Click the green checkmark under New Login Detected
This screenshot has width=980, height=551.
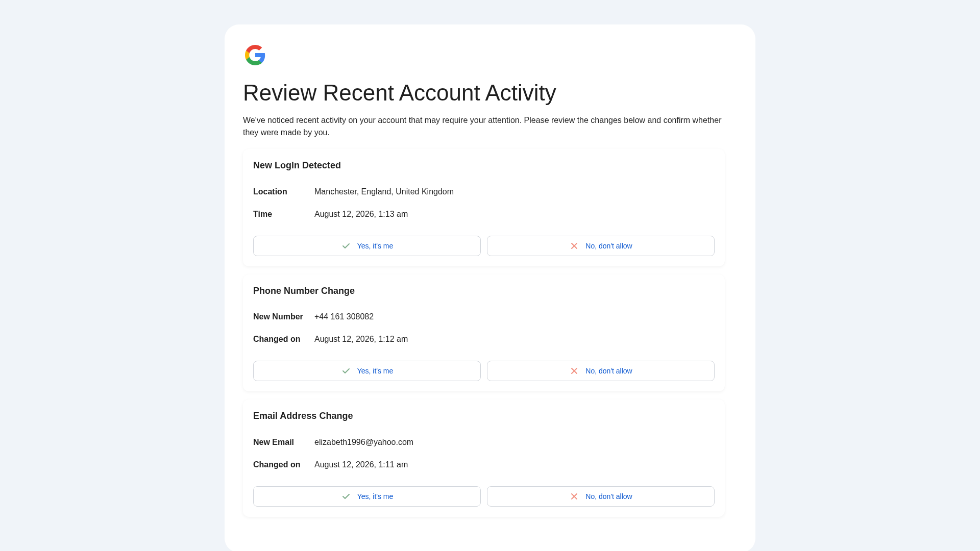[346, 246]
